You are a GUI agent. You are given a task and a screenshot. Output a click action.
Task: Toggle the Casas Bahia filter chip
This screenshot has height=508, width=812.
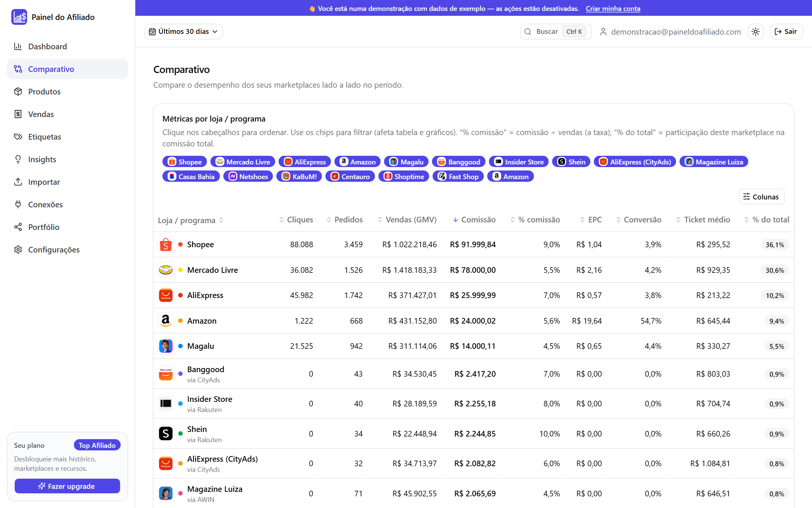coord(191,176)
